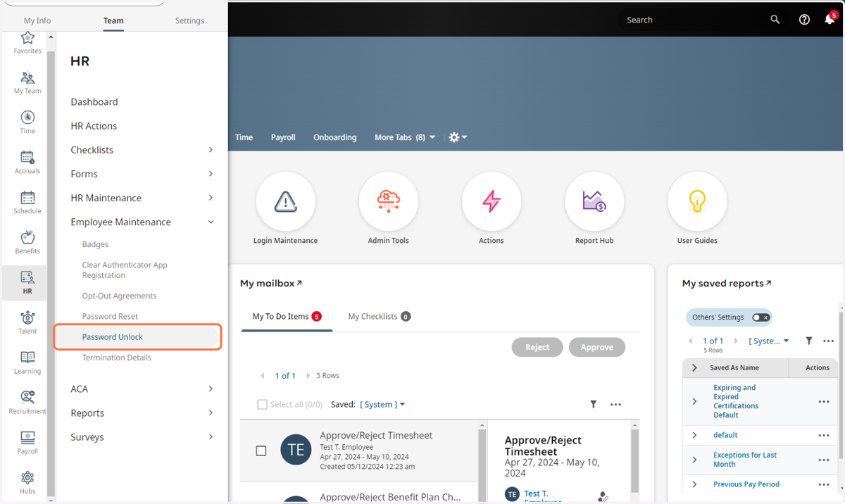The height and width of the screenshot is (504, 845).
Task: Open the Learning module icon
Action: [x=27, y=363]
